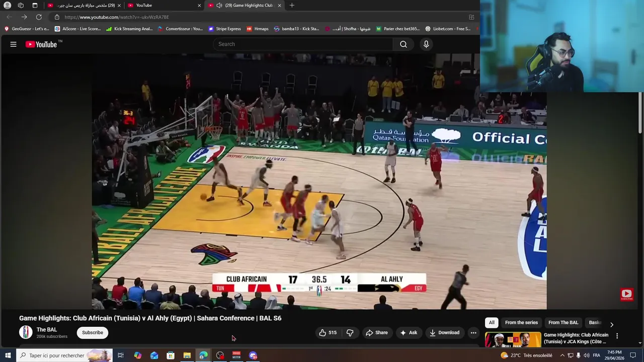Click the browser address bar URL
This screenshot has width=644, height=362.
[x=117, y=17]
